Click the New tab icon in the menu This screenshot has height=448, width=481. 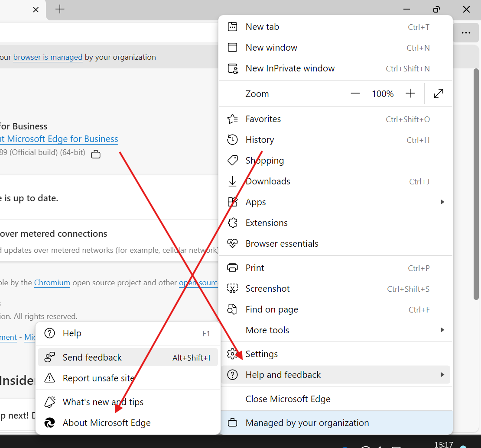(232, 27)
